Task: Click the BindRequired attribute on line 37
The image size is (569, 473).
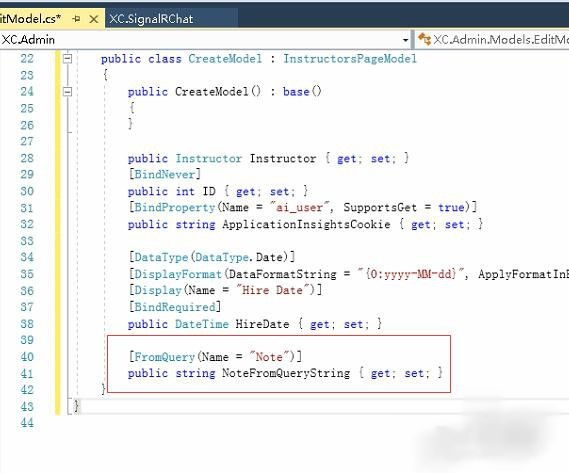Action: pos(175,307)
